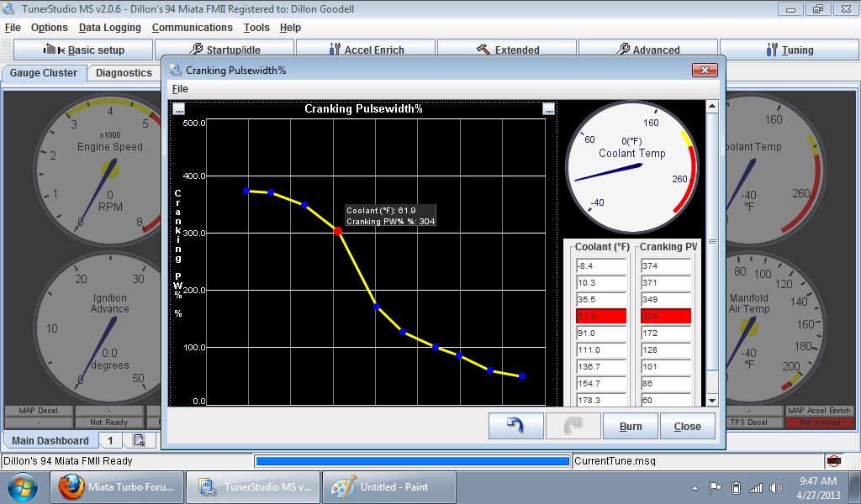
Task: Click the Burn button
Action: (x=631, y=426)
